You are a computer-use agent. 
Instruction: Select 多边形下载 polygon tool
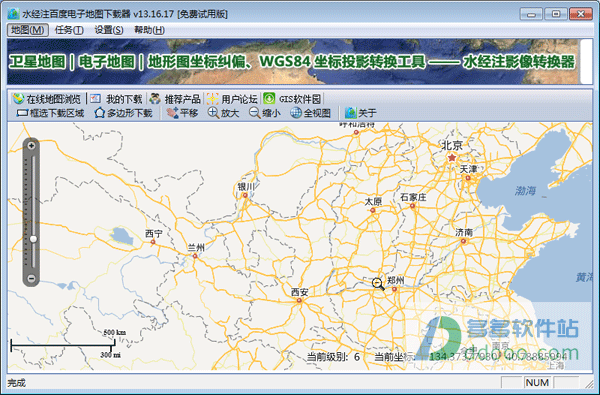click(123, 113)
